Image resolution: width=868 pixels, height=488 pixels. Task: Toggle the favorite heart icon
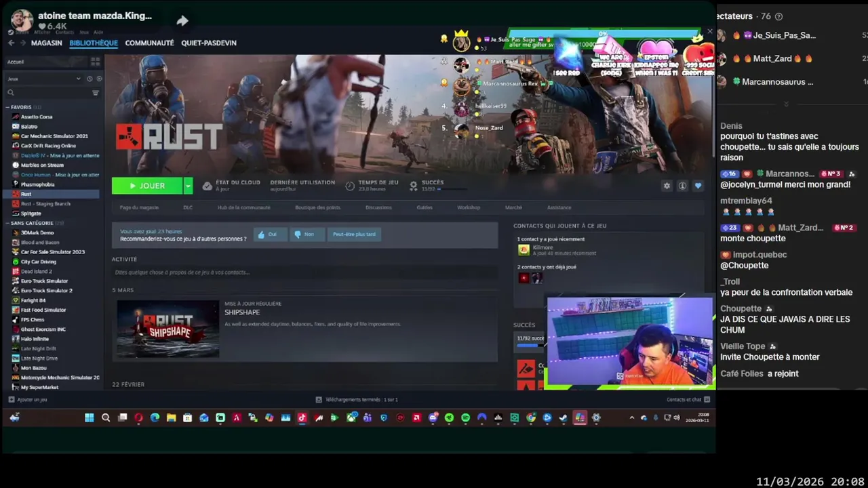(x=698, y=186)
